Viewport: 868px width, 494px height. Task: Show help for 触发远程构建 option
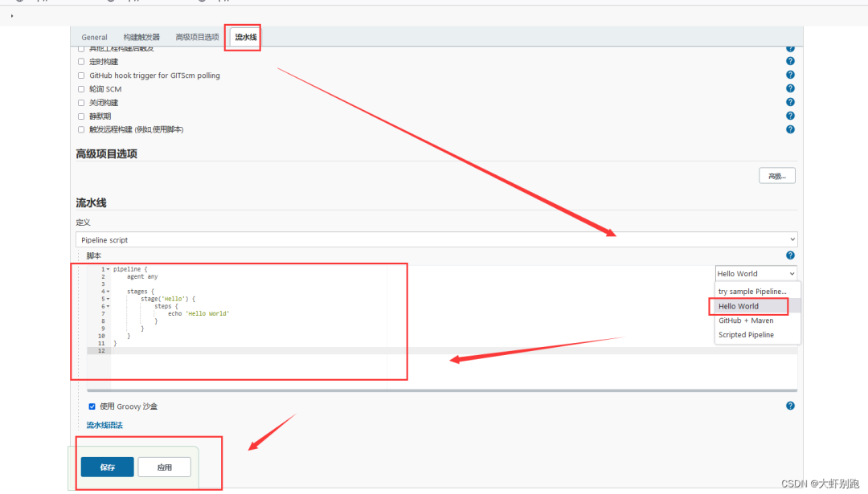click(x=790, y=129)
